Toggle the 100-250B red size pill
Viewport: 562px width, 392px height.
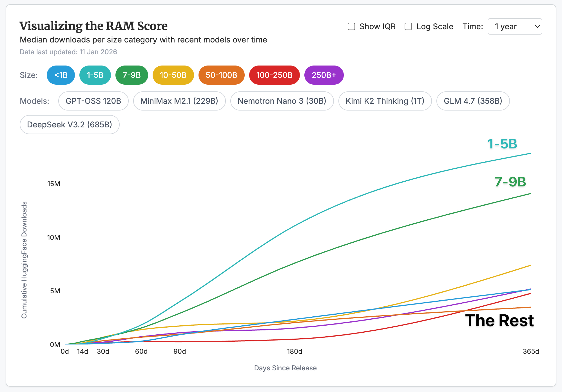(x=274, y=75)
